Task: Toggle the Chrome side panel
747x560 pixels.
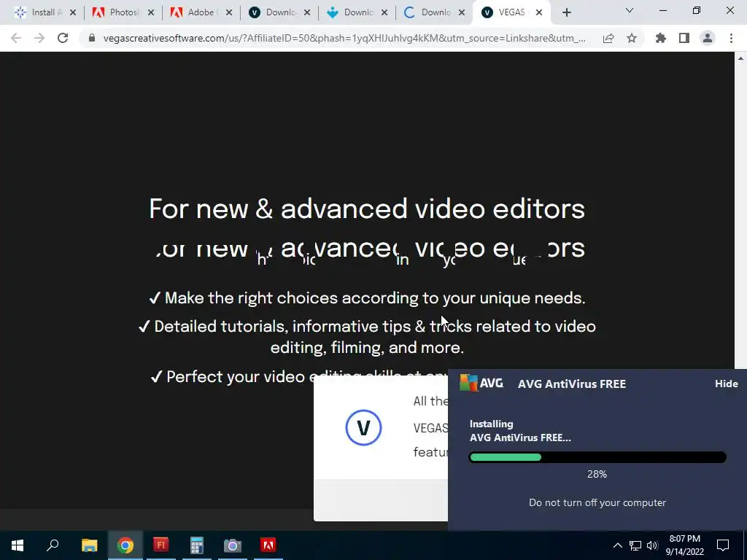Action: point(684,38)
